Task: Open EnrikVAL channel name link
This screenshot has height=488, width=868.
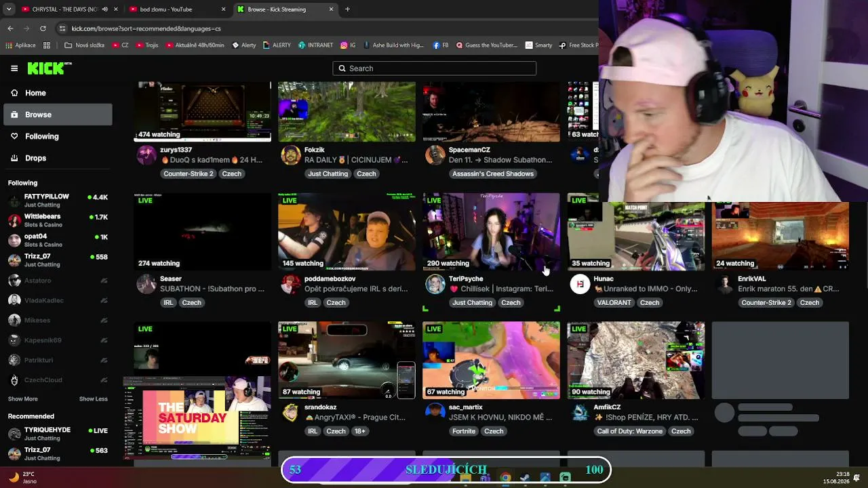Action: pyautogui.click(x=751, y=279)
